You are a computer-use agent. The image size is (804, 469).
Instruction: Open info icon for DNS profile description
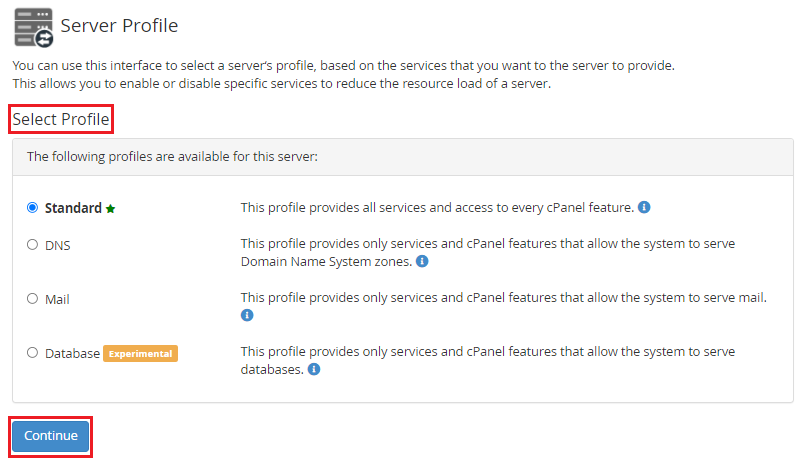[422, 262]
